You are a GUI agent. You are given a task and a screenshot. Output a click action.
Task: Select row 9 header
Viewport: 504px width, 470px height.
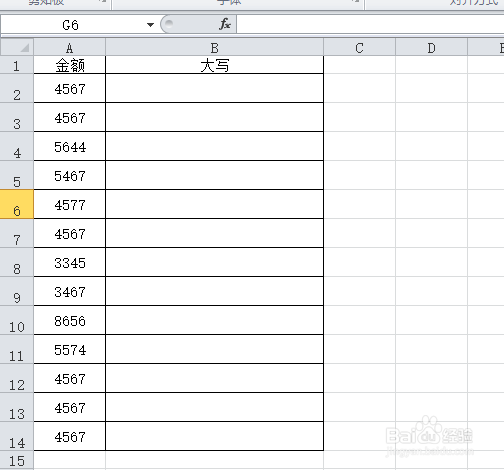17,291
